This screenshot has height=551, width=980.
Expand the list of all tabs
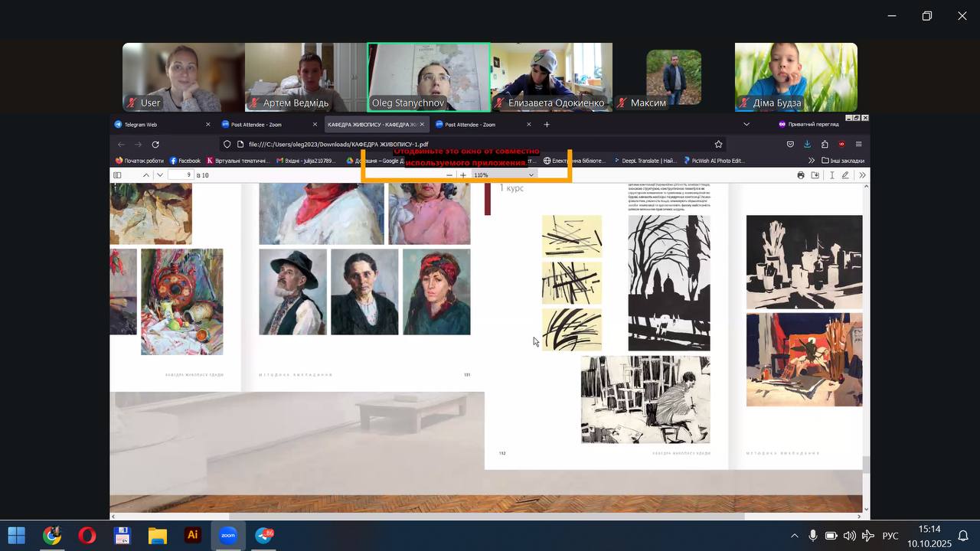746,124
